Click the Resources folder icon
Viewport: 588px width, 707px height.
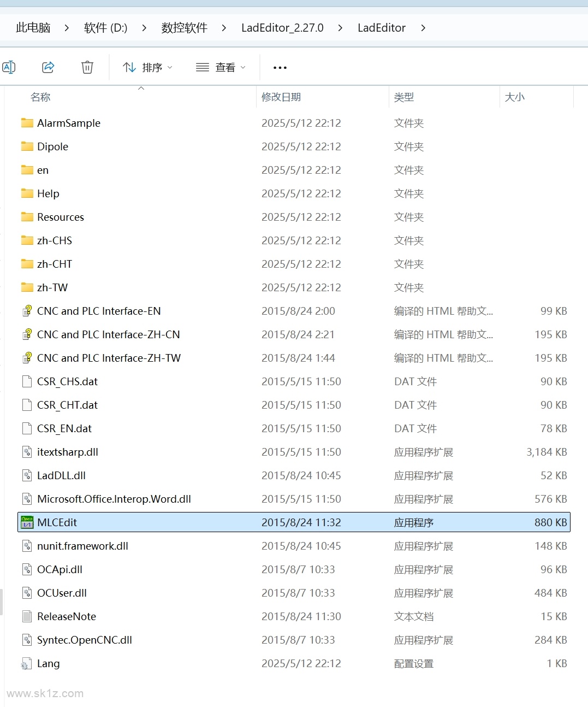[27, 217]
